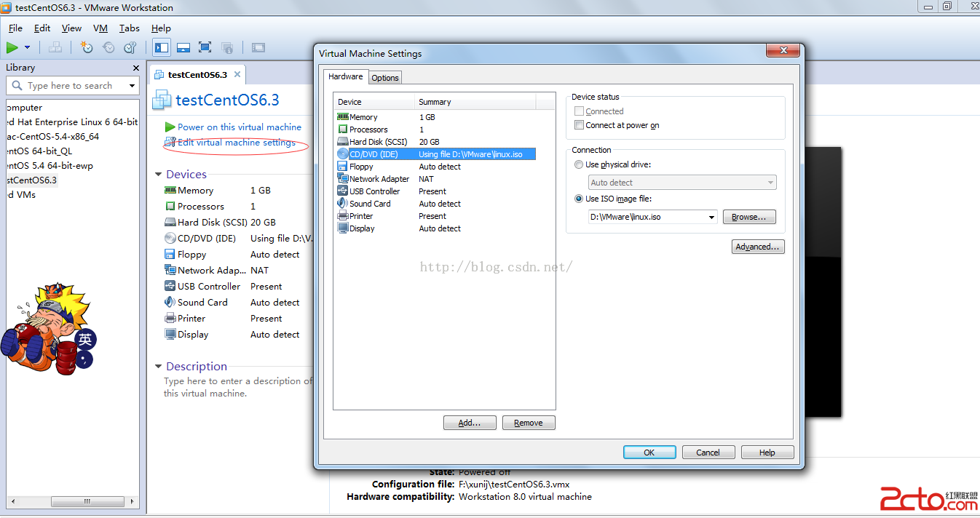
Task: Click the green Power On toolbar icon
Action: (12, 48)
